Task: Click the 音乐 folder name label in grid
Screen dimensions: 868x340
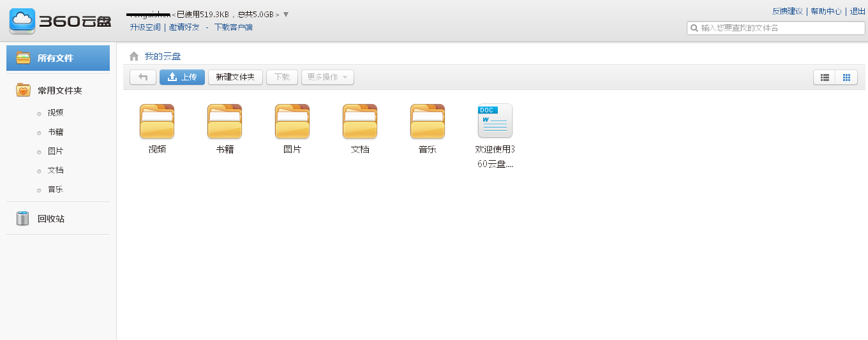Action: point(428,149)
